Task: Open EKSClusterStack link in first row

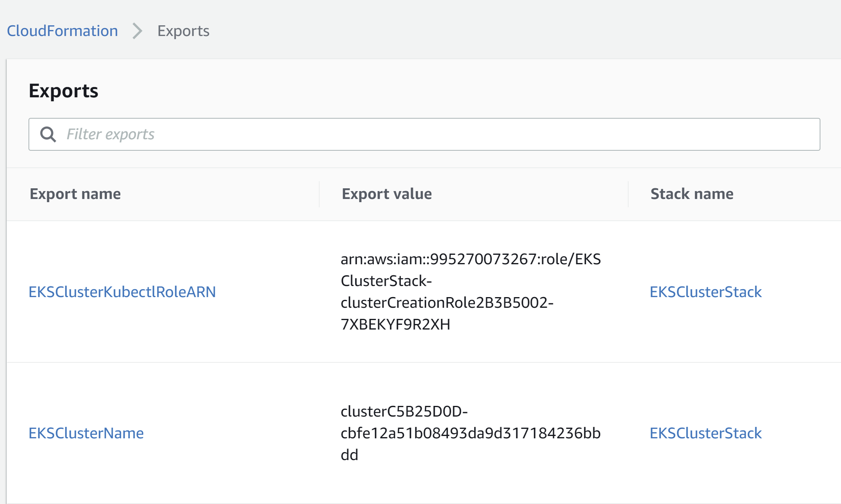Action: click(x=705, y=292)
